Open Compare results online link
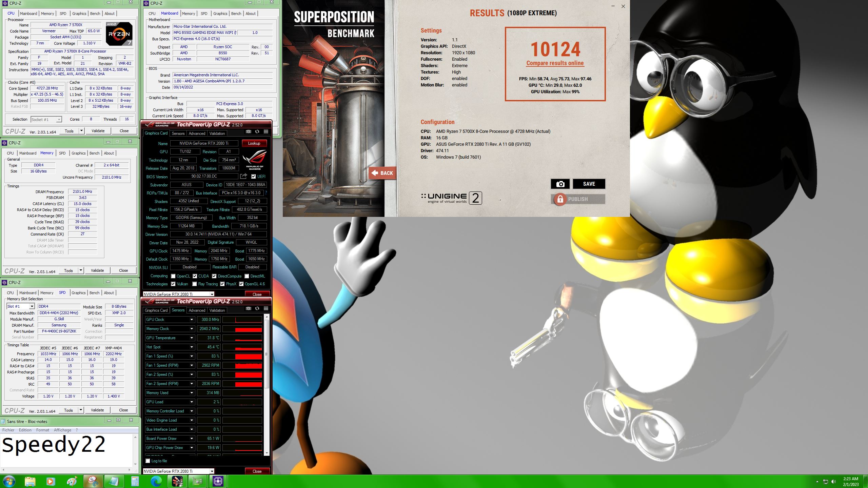The height and width of the screenshot is (488, 868). click(555, 63)
